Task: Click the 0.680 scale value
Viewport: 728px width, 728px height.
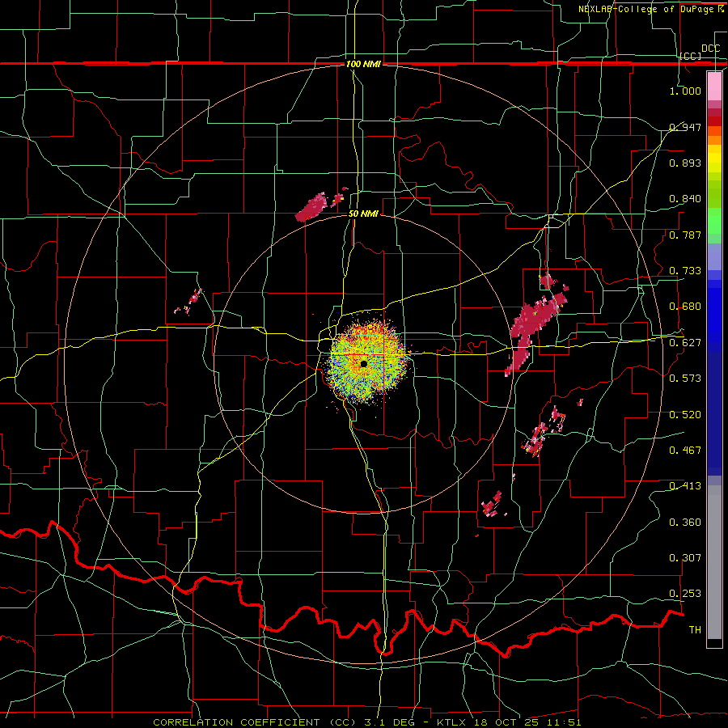Action: [x=685, y=306]
